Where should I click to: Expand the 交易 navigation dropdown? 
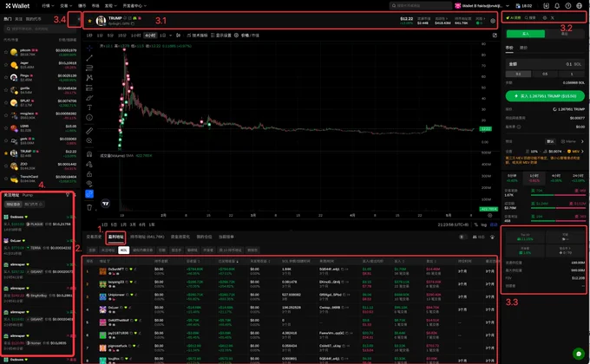[66, 6]
